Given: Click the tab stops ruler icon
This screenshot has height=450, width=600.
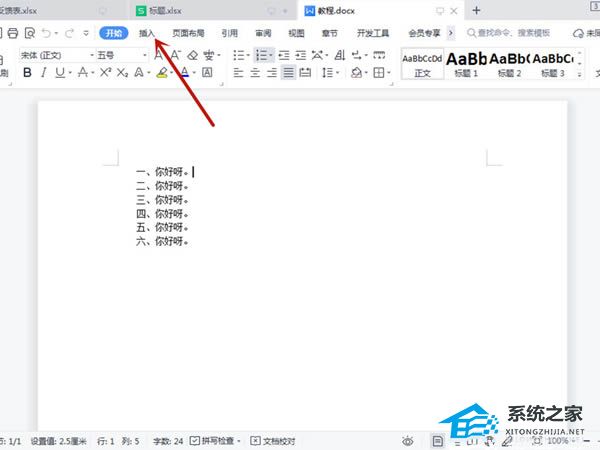Looking at the screenshot, I should click(379, 55).
